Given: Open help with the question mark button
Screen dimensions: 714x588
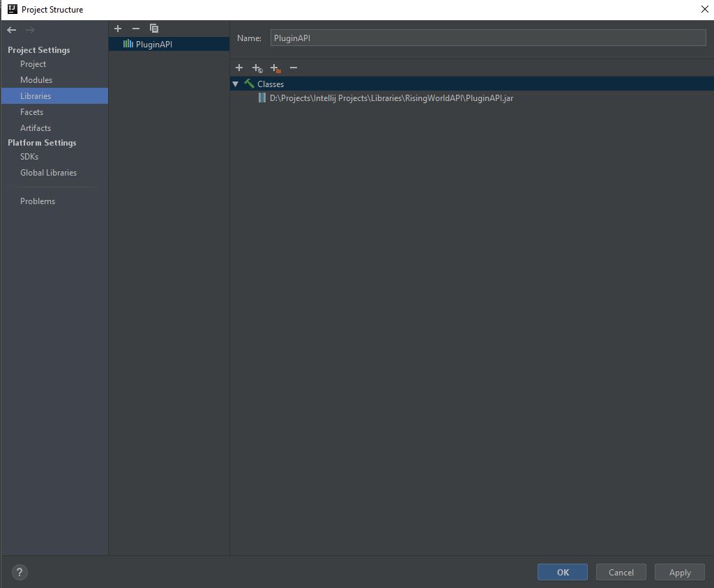Looking at the screenshot, I should (20, 573).
